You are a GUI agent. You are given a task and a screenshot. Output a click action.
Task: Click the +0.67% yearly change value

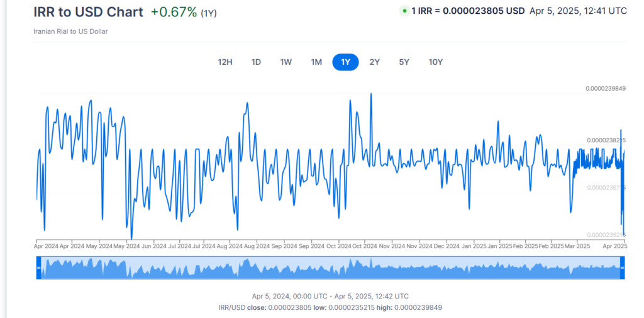click(174, 13)
